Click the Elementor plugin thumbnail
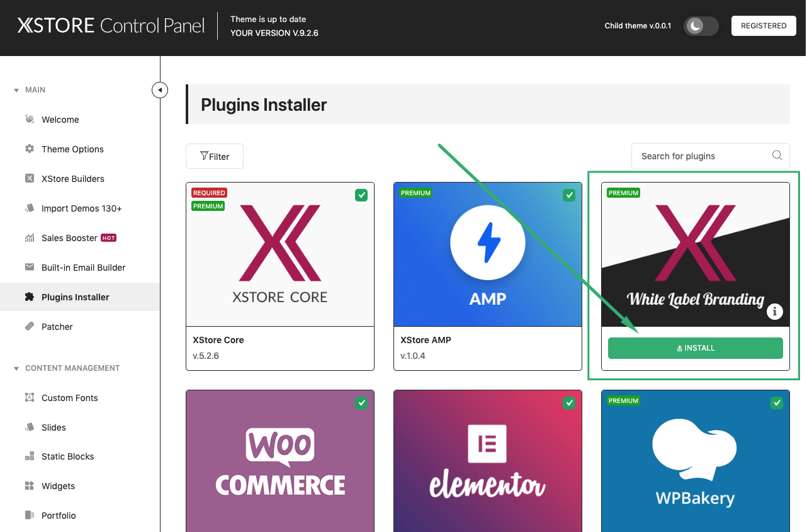807x532 pixels. click(x=488, y=461)
